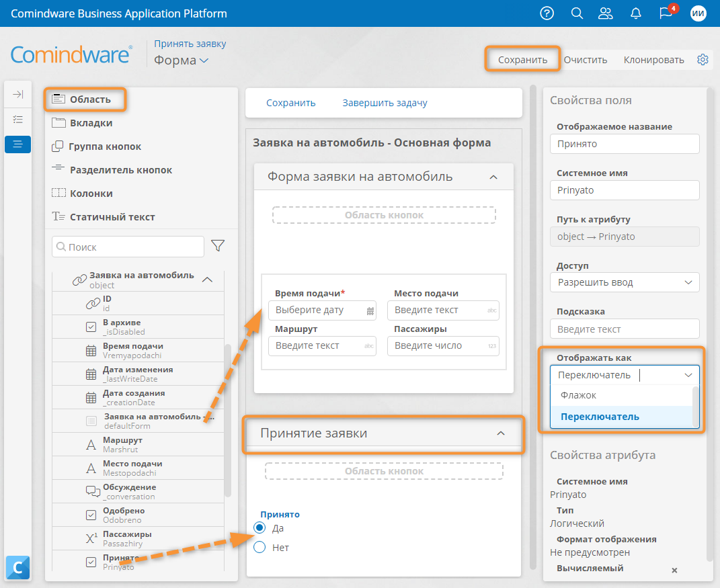720x588 pixels.
Task: Edit the Отображаемое название field
Action: (x=625, y=144)
